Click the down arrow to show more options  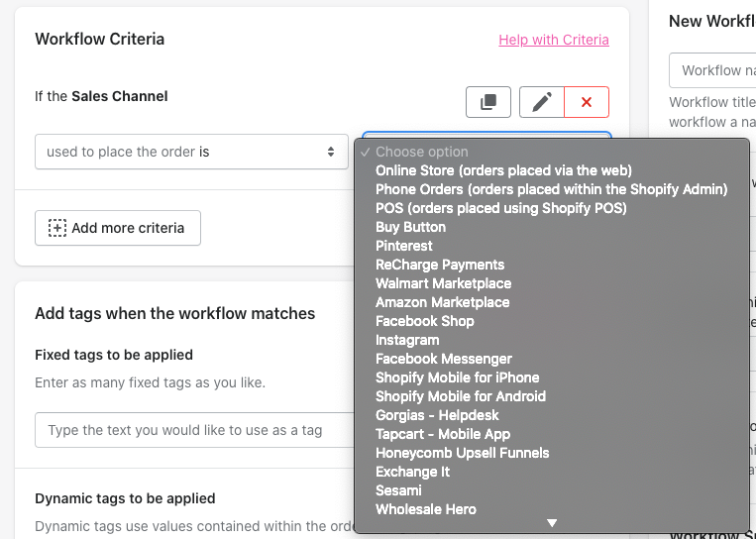coord(552,523)
